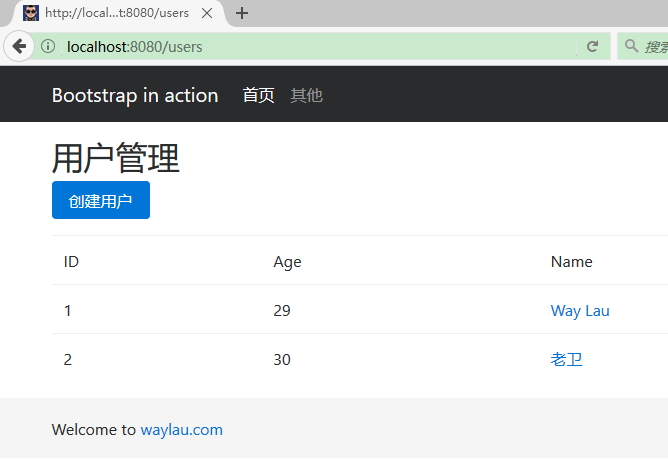The image size is (668, 461).
Task: Click the browser back arrow button
Action: pyautogui.click(x=19, y=47)
